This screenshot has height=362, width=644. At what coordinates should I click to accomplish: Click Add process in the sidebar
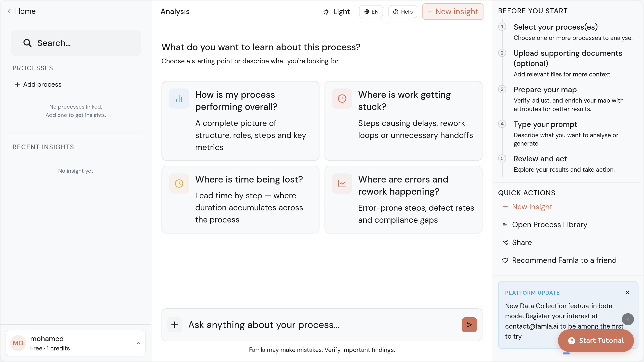coord(38,84)
